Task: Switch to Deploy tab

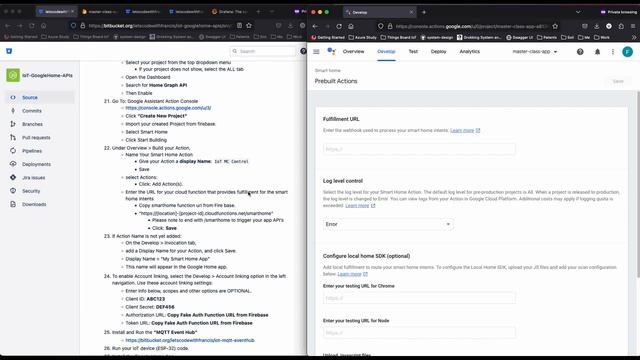Action: (438, 51)
